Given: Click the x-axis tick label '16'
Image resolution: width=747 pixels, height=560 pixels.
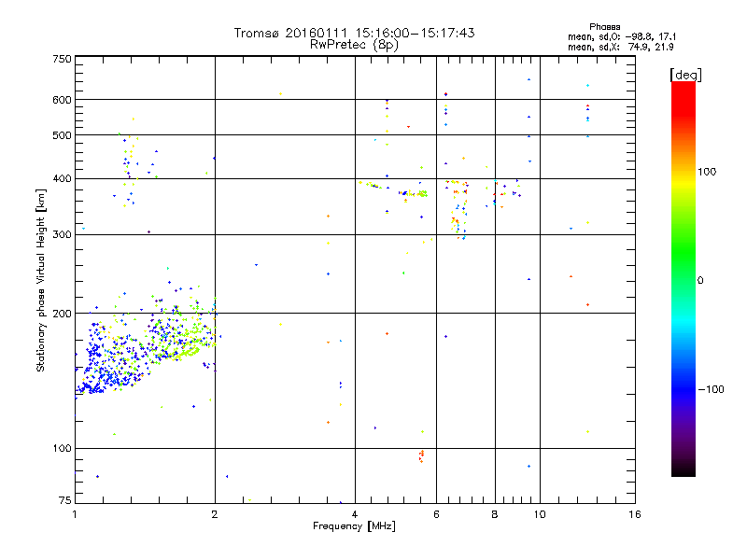Looking at the screenshot, I should click(635, 514).
